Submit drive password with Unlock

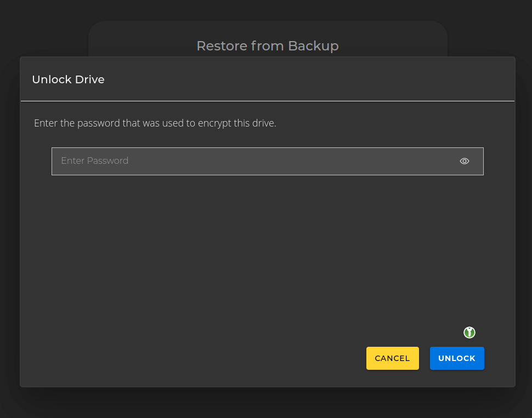click(x=457, y=358)
